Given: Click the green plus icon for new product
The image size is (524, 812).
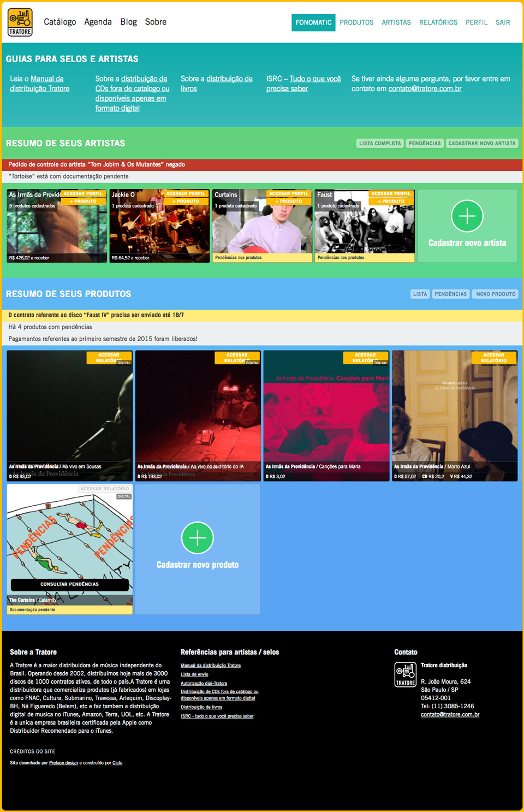Looking at the screenshot, I should (x=198, y=538).
